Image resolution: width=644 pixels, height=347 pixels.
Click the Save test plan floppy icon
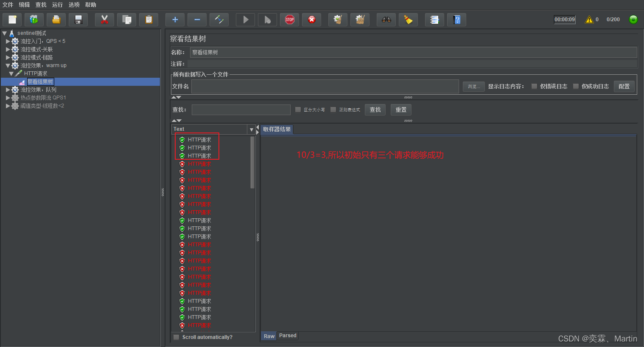coord(78,20)
